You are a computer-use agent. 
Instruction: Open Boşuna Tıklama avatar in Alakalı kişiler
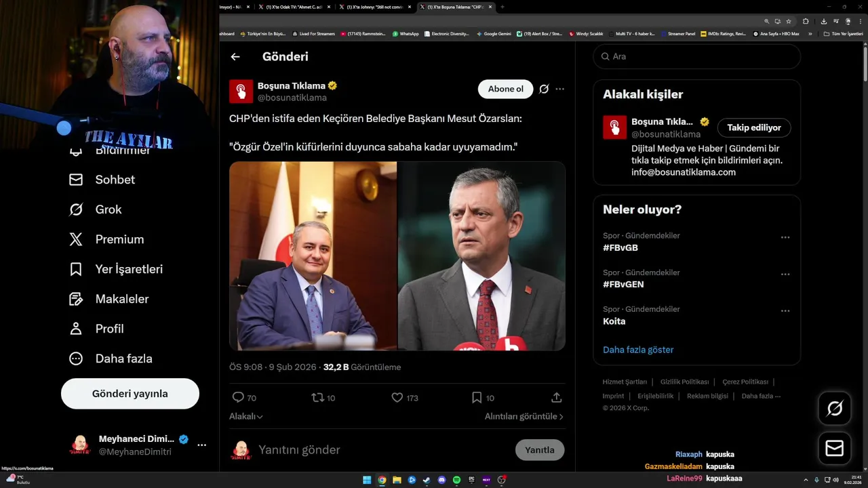coord(615,127)
